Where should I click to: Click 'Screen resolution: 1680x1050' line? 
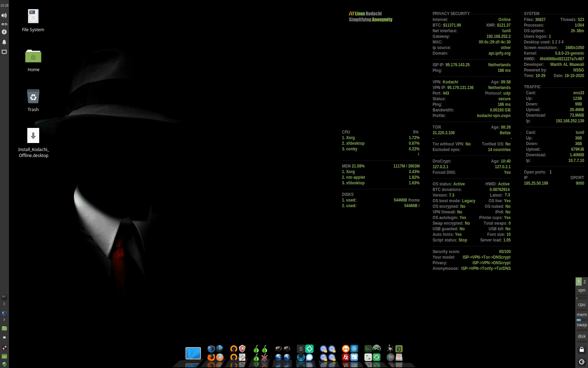[554, 48]
